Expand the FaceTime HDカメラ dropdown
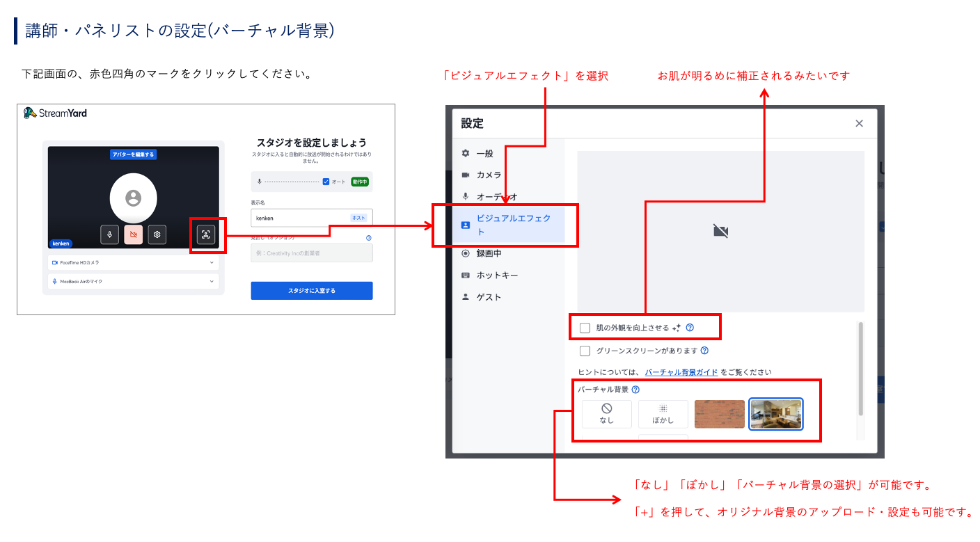 (133, 262)
